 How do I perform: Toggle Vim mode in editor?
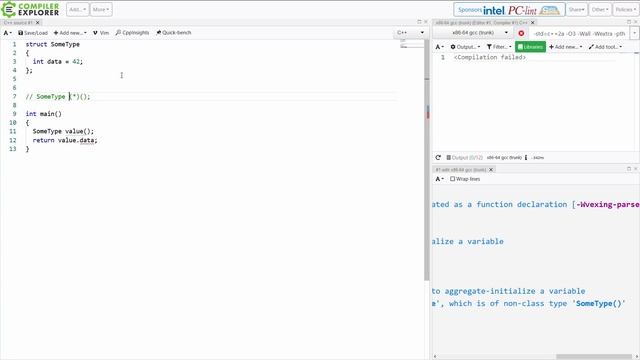pyautogui.click(x=101, y=33)
